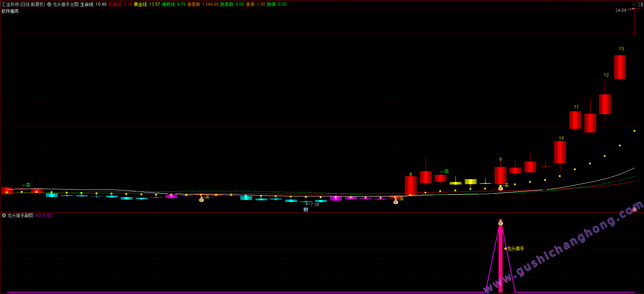Click the 软件服务 sector label

coord(10,11)
